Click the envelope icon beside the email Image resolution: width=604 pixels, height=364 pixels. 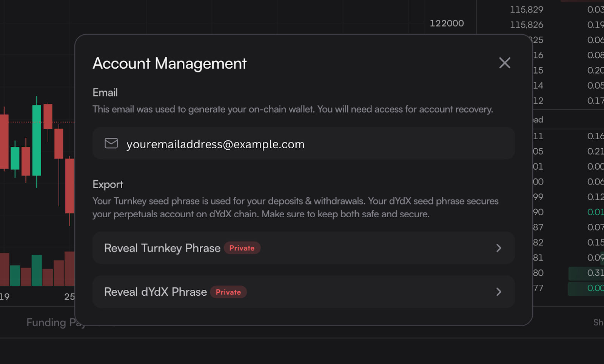coord(111,143)
